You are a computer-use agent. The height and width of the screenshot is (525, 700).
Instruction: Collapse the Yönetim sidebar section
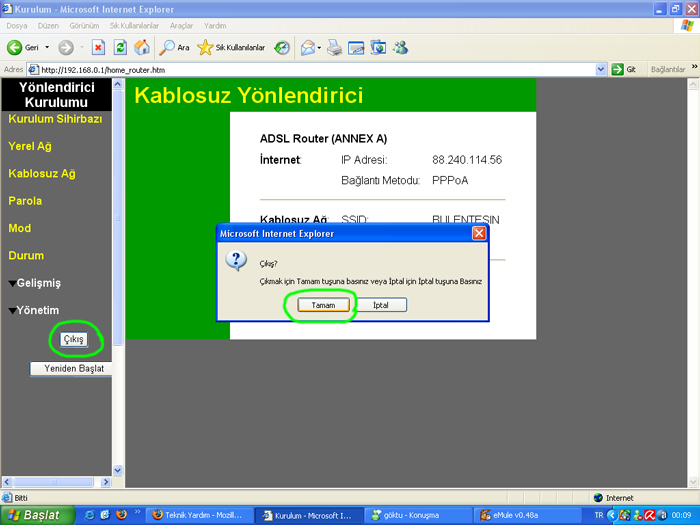click(x=34, y=310)
